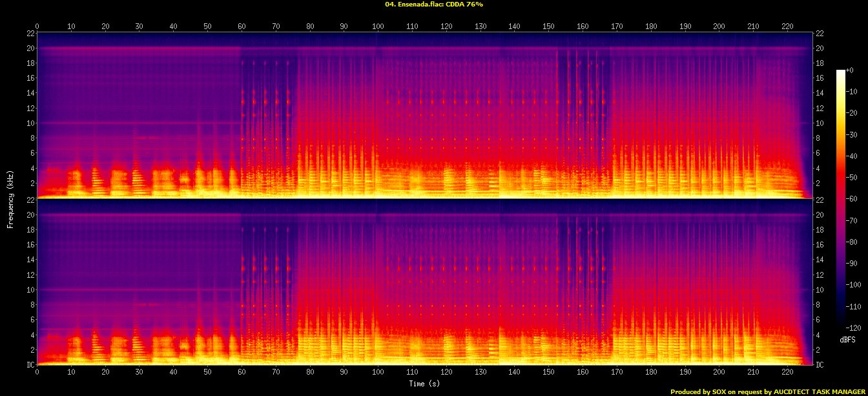Click the "dBFS" label under the color scale
Image resolution: width=868 pixels, height=396 pixels.
(x=848, y=339)
